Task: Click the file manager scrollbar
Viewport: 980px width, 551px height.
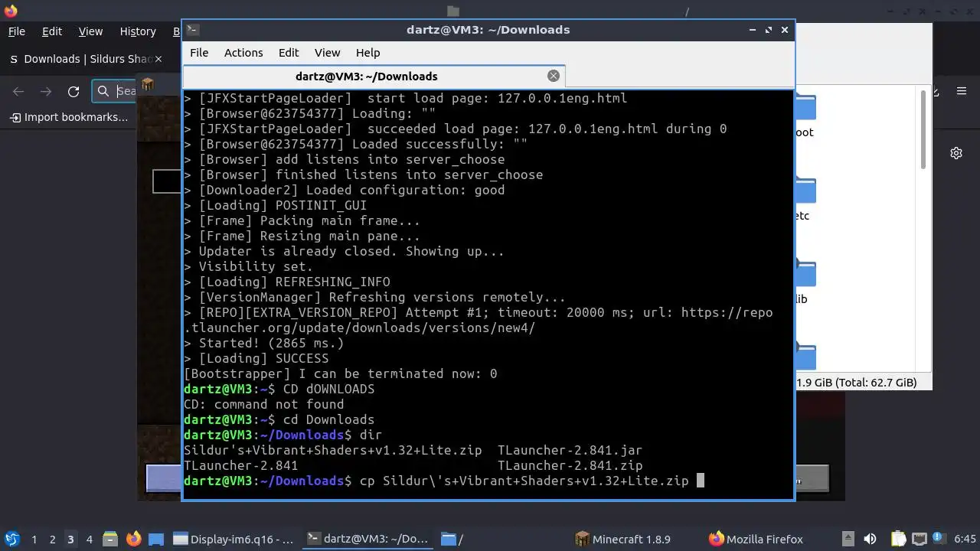Action: [x=924, y=130]
